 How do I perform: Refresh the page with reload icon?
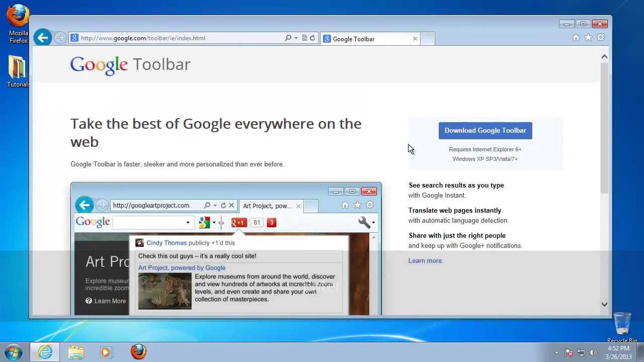[x=312, y=38]
